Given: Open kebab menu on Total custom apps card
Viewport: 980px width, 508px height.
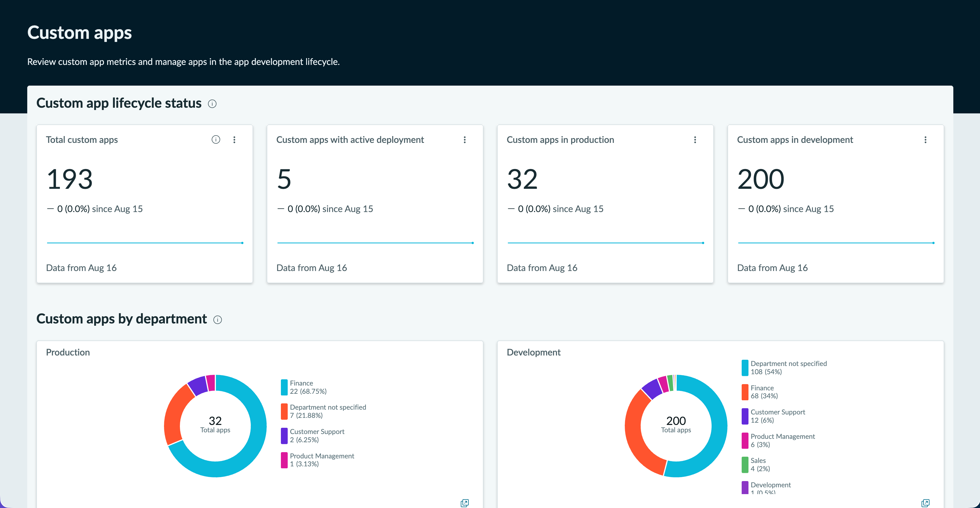Looking at the screenshot, I should click(234, 139).
